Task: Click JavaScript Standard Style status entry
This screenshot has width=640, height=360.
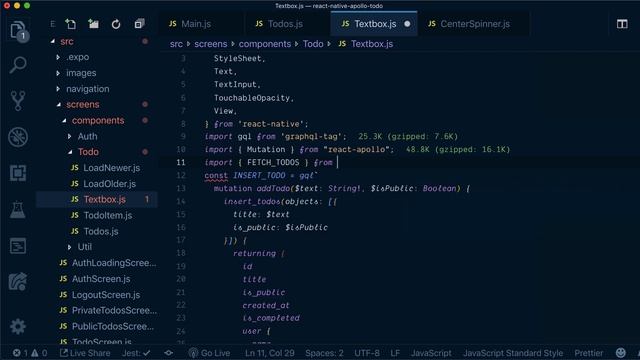Action: 513,353
